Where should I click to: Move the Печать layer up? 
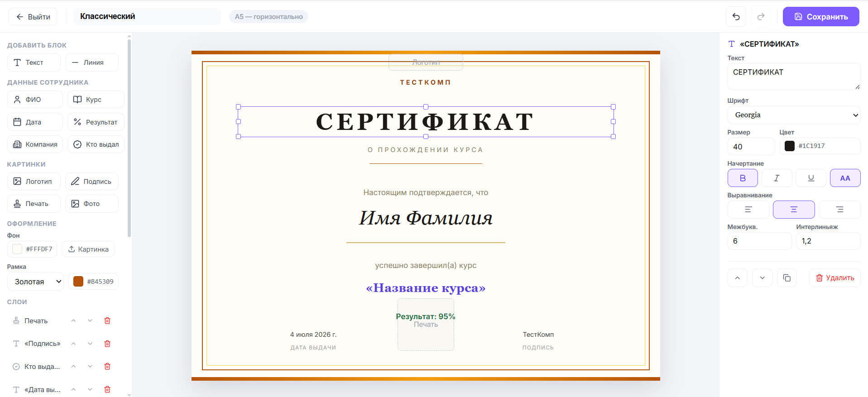(73, 321)
